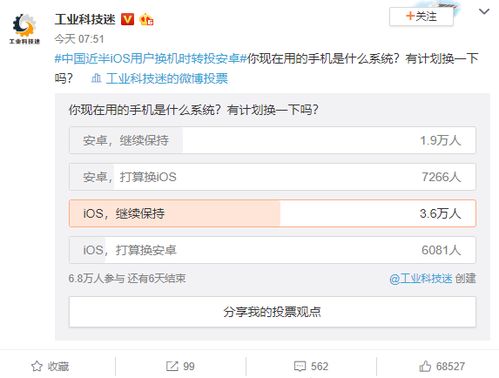Click the poll chart icon beside 微博投票
The width and height of the screenshot is (499, 378).
pos(96,78)
